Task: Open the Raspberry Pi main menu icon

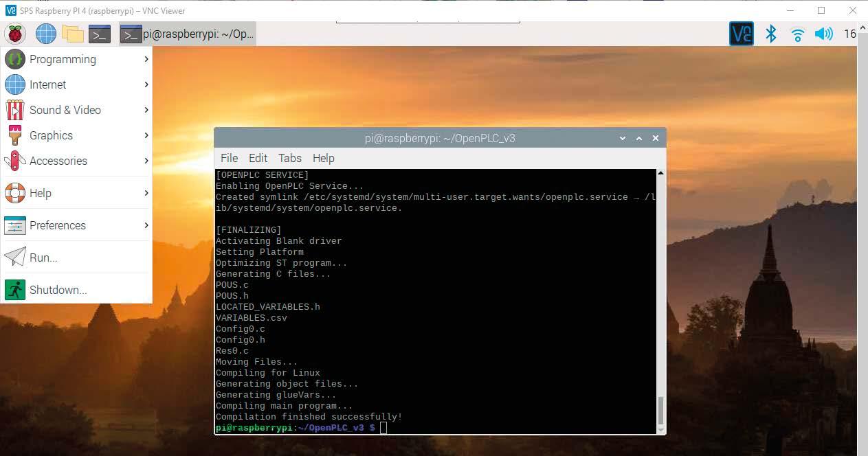Action: (x=15, y=34)
